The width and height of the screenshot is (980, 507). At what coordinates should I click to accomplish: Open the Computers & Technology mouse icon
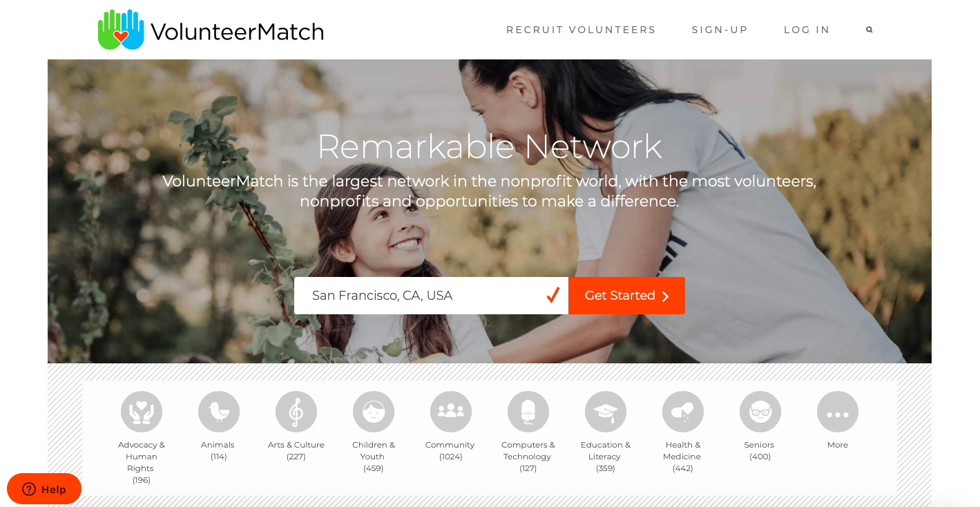[528, 412]
